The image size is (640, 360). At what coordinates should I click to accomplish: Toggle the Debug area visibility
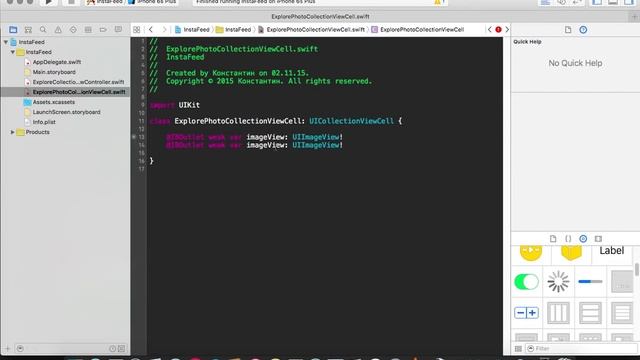tap(613, 2)
